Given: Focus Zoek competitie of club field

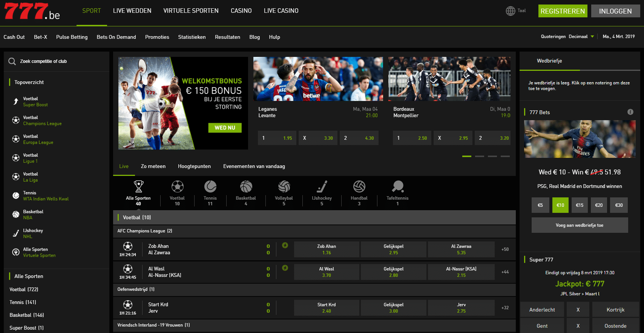Looking at the screenshot, I should click(x=57, y=61).
